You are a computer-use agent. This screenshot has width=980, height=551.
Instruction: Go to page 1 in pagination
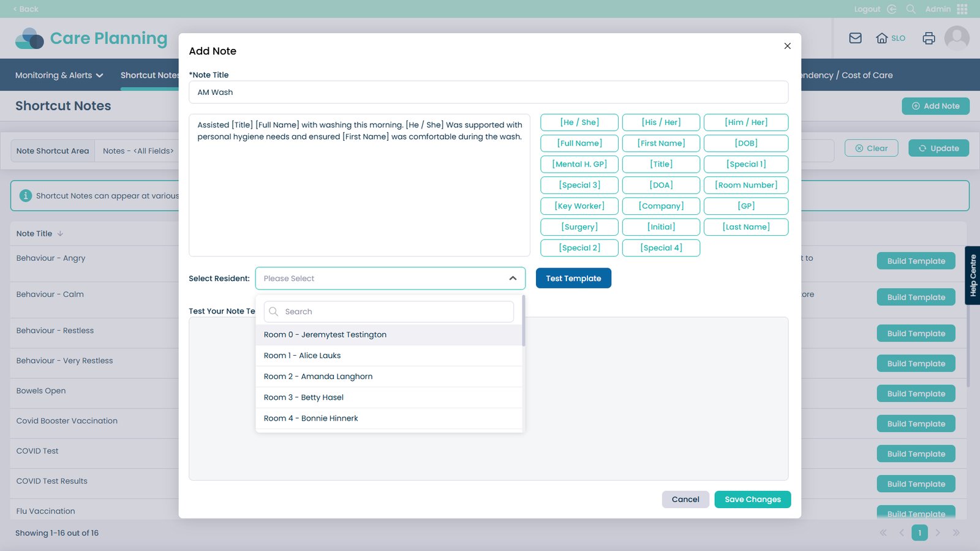pyautogui.click(x=919, y=533)
